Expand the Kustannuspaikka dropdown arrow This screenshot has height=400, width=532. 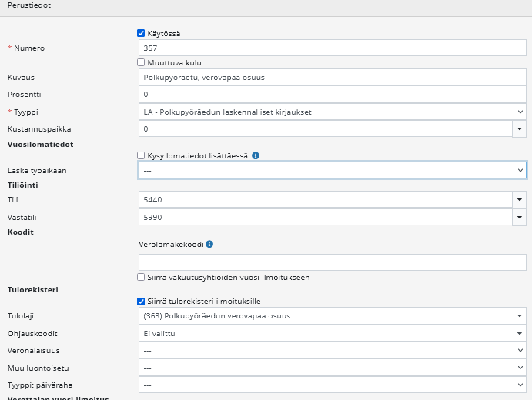tap(520, 129)
